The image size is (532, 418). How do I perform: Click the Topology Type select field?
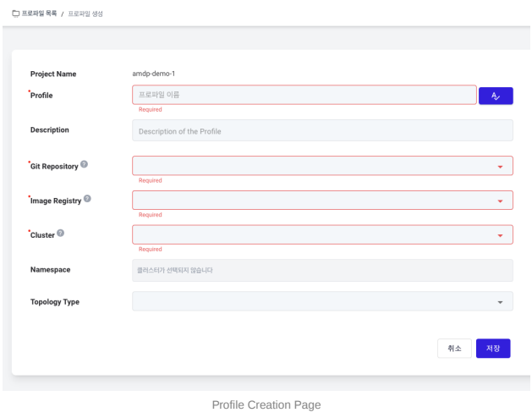tap(322, 301)
